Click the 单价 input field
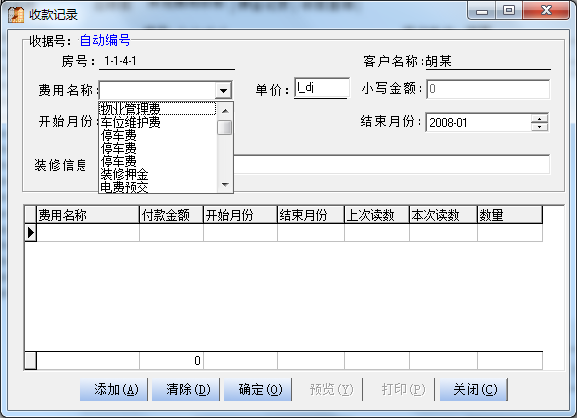The width and height of the screenshot is (577, 418). [322, 88]
